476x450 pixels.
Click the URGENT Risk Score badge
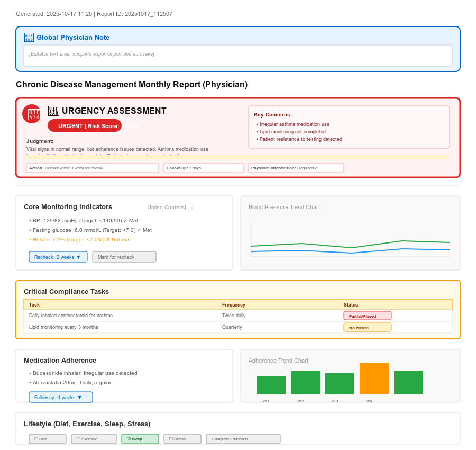pyautogui.click(x=85, y=125)
